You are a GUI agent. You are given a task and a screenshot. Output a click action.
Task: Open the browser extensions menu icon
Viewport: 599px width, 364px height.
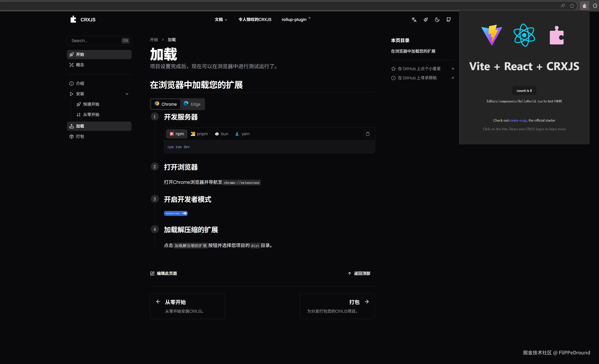[x=595, y=6]
